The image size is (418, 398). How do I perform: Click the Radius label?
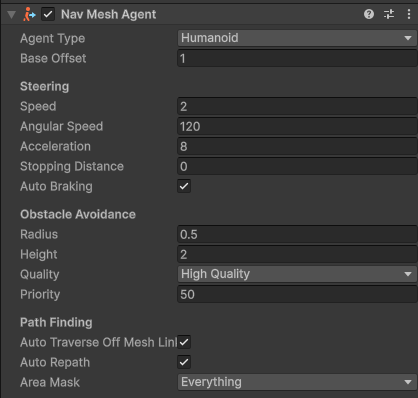[x=39, y=234]
